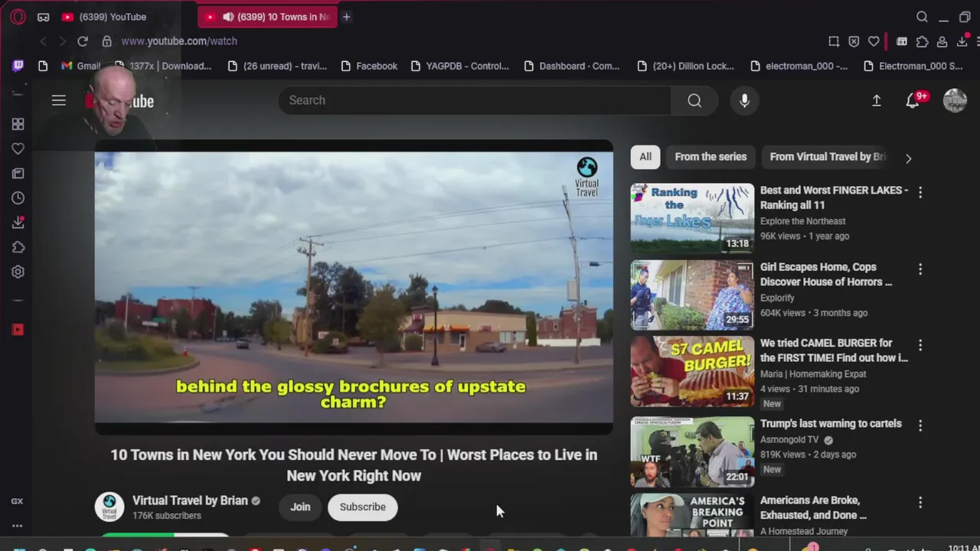Open Twitch in the sidebar

pos(18,66)
